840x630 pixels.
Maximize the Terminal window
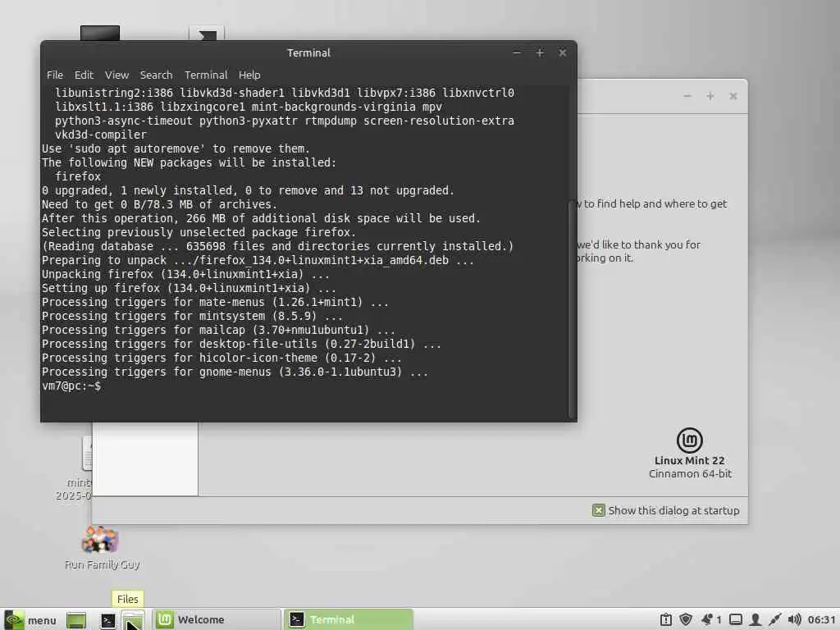(540, 52)
